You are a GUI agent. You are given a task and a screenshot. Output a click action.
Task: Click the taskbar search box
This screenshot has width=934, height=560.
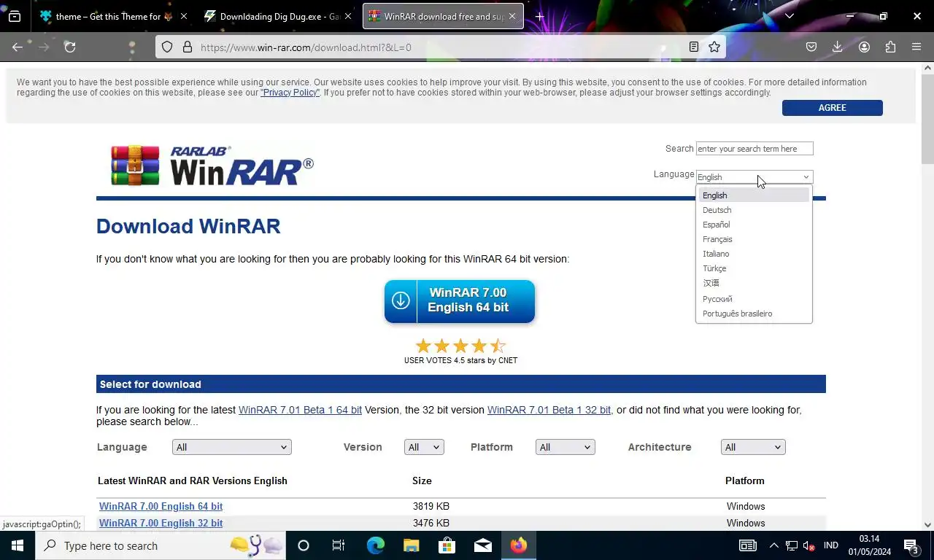[x=161, y=545]
